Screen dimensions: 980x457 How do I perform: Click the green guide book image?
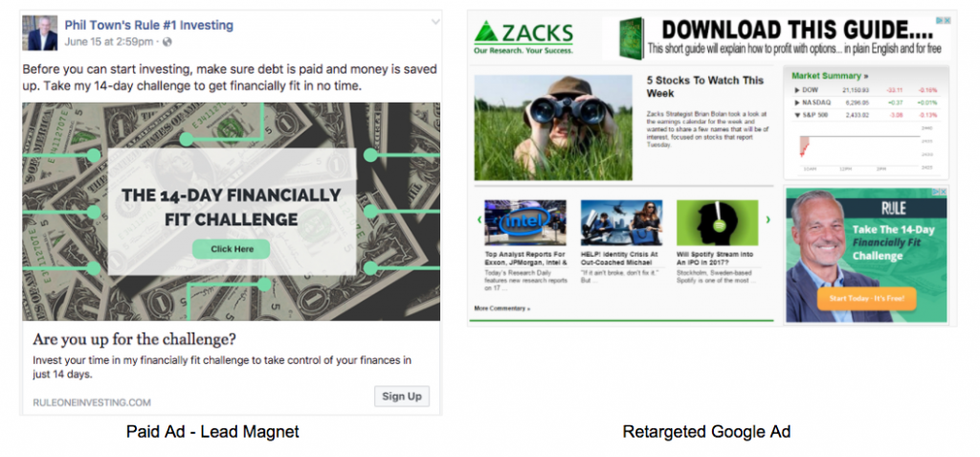tap(631, 39)
